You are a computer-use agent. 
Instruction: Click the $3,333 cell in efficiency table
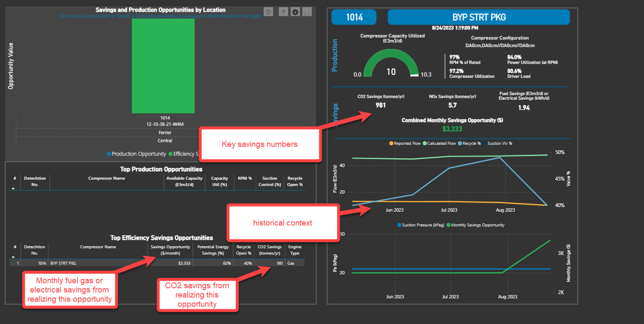pyautogui.click(x=184, y=263)
